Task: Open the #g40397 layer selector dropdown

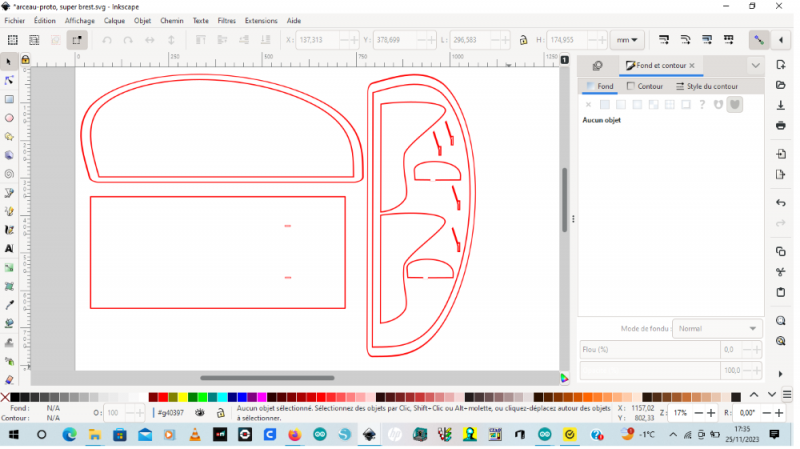Action: coord(171,413)
